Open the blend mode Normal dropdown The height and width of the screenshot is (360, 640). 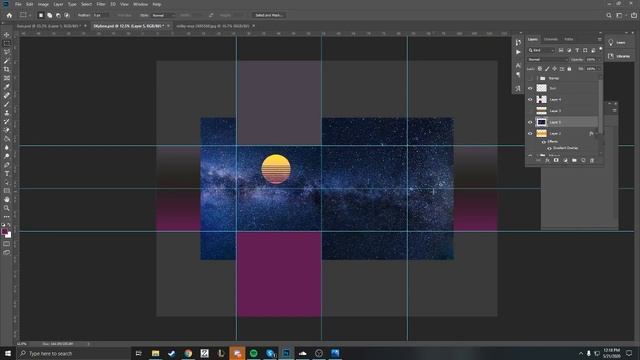547,60
